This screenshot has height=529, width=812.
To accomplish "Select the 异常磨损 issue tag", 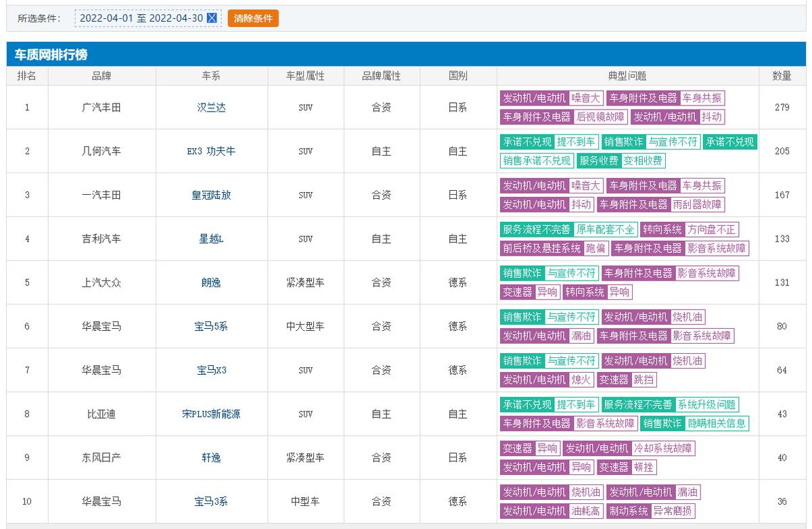I will click(x=673, y=511).
